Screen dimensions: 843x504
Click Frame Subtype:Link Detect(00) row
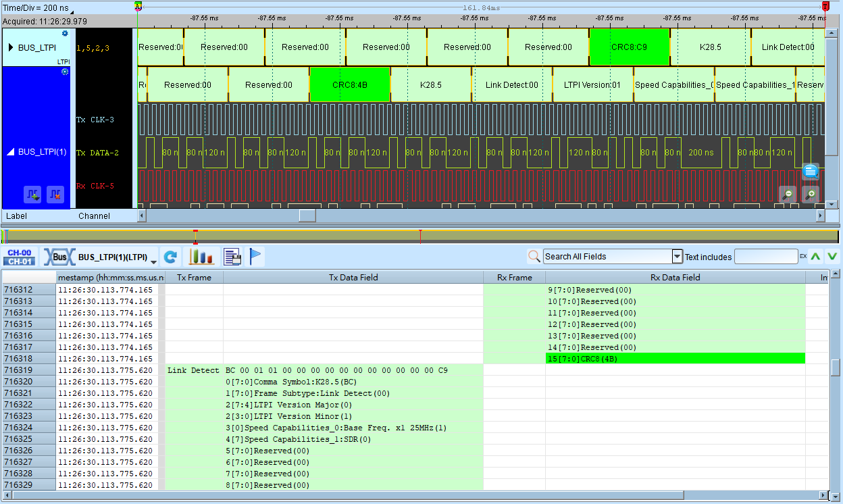(353, 393)
